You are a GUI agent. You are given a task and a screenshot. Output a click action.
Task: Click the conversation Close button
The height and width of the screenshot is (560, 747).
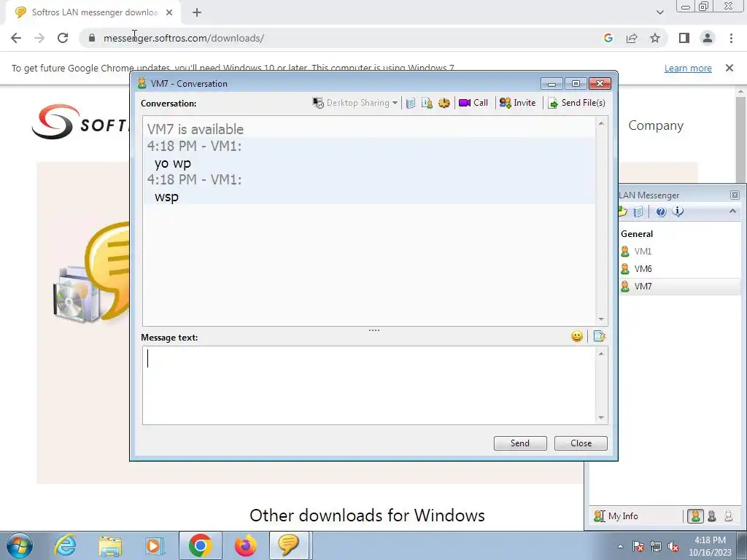coord(581,443)
